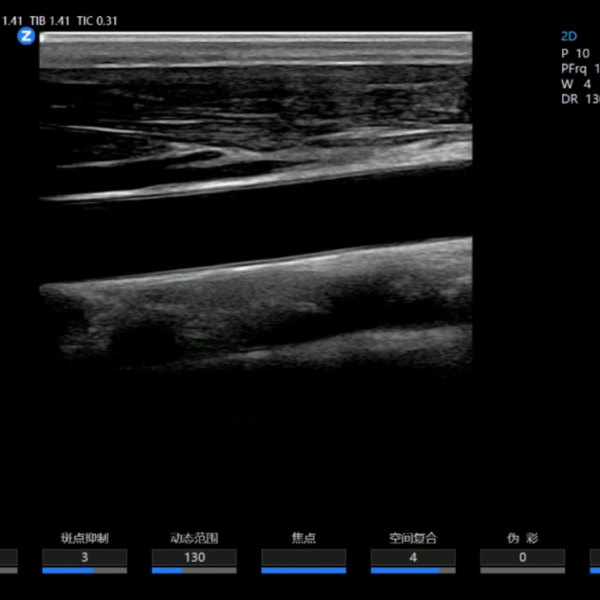Click the 空间复合 value box showing 4
This screenshot has height=600, width=600.
click(413, 557)
